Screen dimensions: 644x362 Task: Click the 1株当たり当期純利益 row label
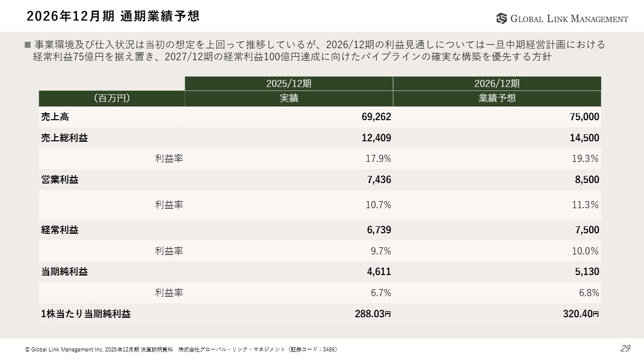pos(86,314)
